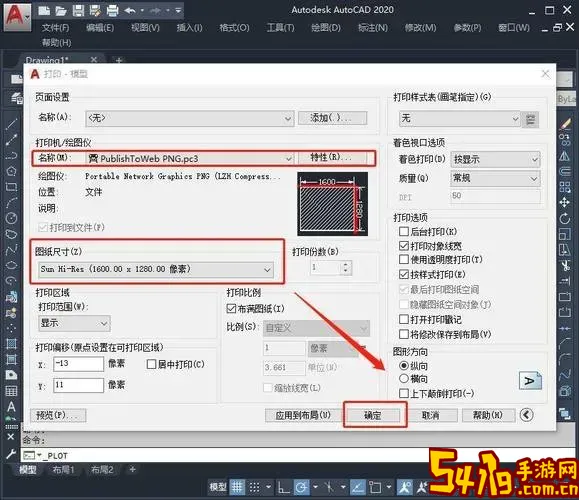Click the Undo arrow icon
This screenshot has height=500, width=579.
(x=130, y=11)
